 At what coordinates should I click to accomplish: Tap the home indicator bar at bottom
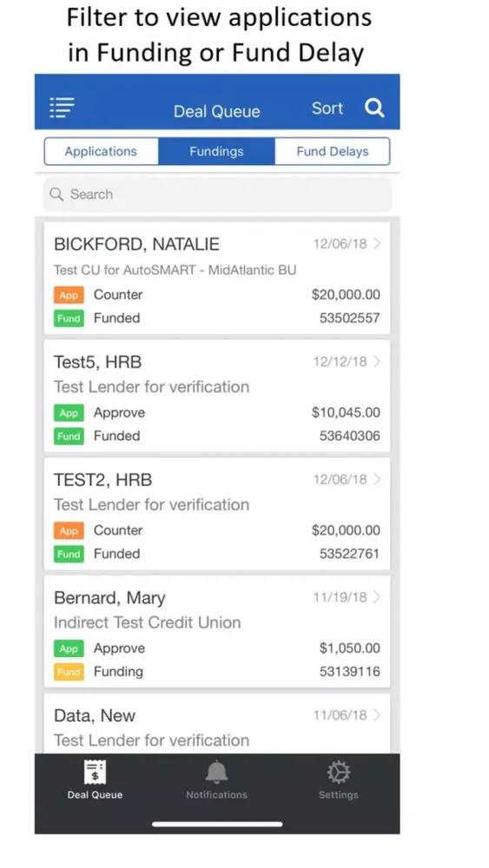click(x=217, y=824)
